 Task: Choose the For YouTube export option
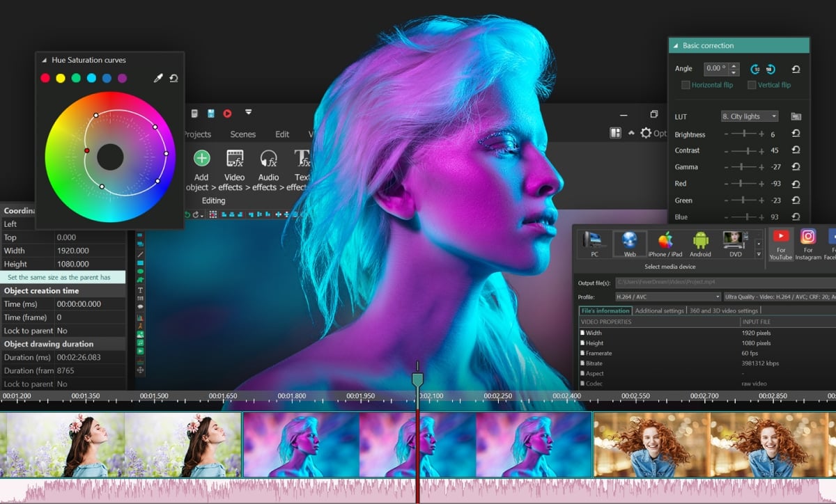[781, 245]
